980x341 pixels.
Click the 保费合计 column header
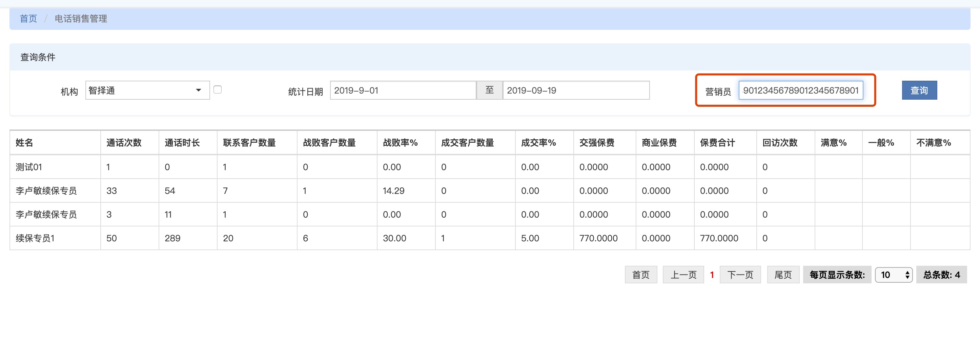717,143
